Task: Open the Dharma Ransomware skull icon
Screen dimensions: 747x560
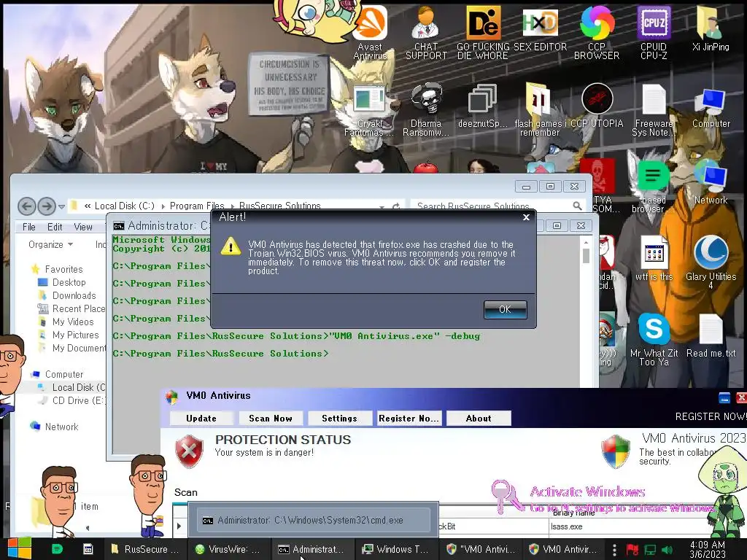Action: [426, 109]
